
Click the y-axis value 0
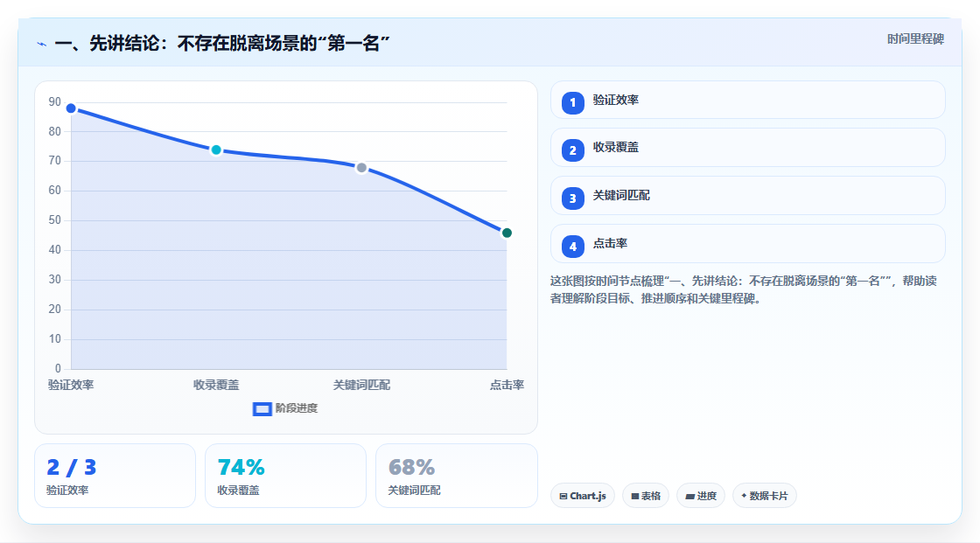pyautogui.click(x=58, y=369)
